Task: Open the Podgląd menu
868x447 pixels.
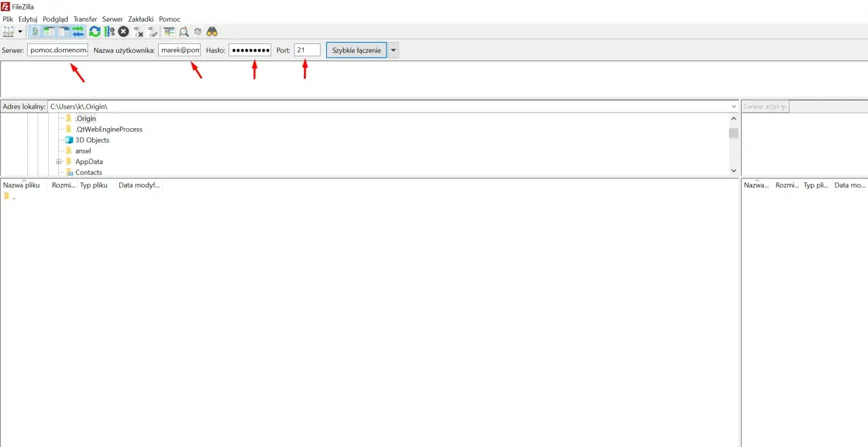Action: [x=56, y=19]
